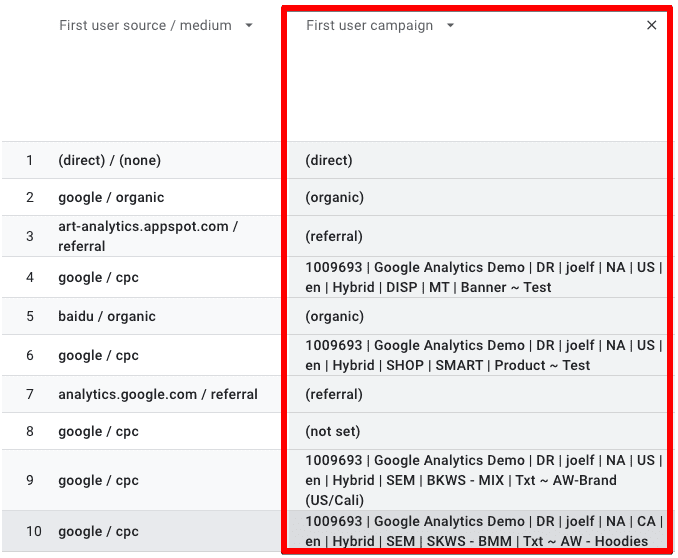678x558 pixels.
Task: Click the First user source / medium header
Action: pyautogui.click(x=145, y=26)
